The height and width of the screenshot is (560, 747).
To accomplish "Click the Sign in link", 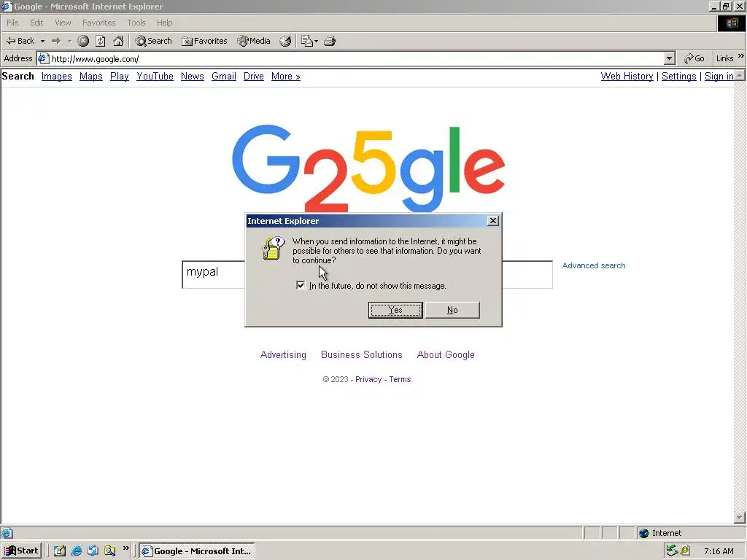I will click(x=719, y=76).
